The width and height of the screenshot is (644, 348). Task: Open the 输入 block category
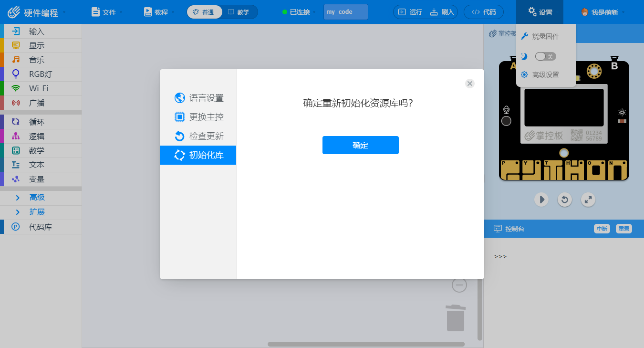(x=41, y=32)
